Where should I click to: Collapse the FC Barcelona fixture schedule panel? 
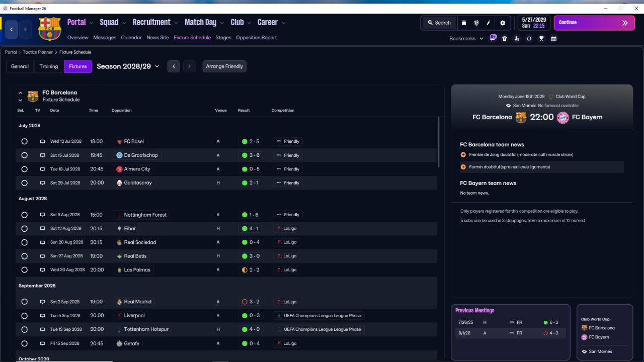pos(20,93)
